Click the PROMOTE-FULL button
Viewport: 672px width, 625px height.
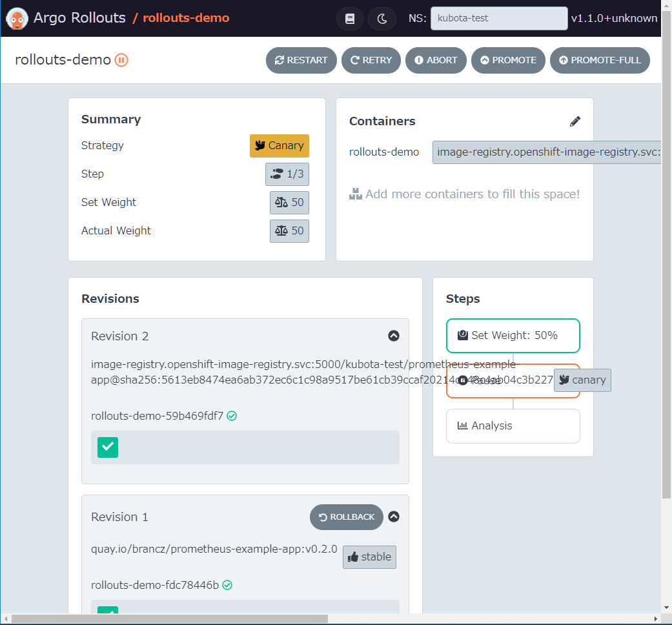click(600, 61)
